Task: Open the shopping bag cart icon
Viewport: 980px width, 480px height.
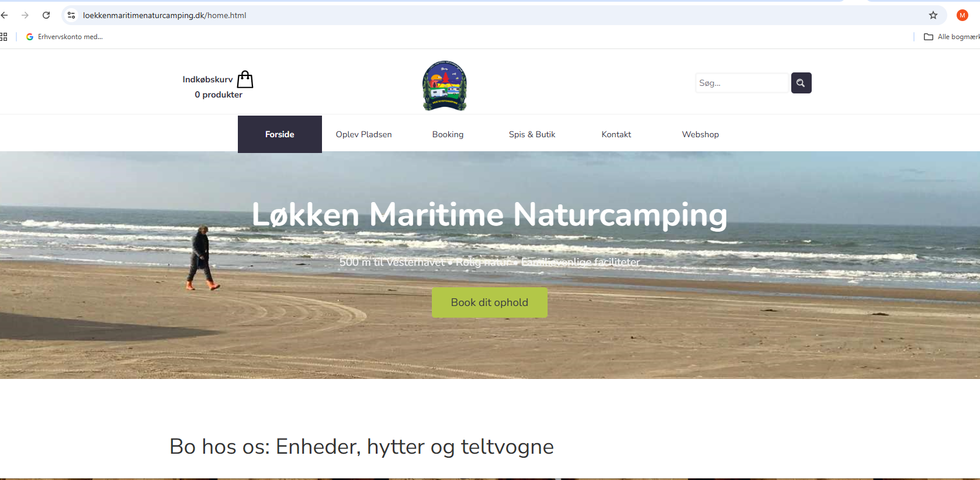Action: point(245,79)
